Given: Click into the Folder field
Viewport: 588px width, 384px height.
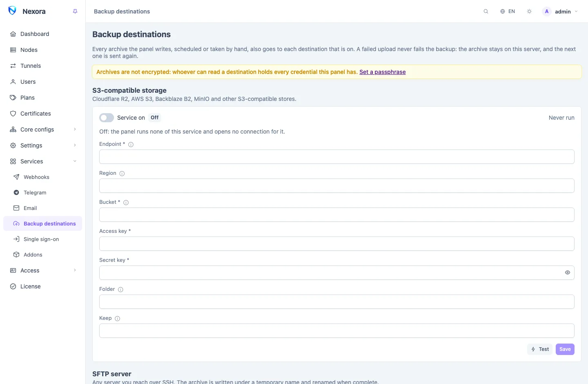Looking at the screenshot, I should click(x=337, y=302).
